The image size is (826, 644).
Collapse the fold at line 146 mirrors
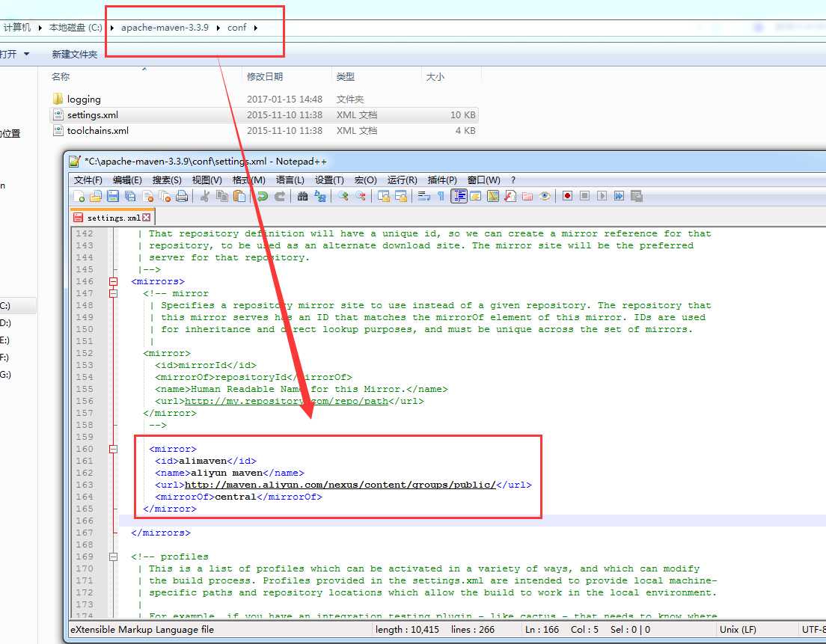(x=113, y=282)
